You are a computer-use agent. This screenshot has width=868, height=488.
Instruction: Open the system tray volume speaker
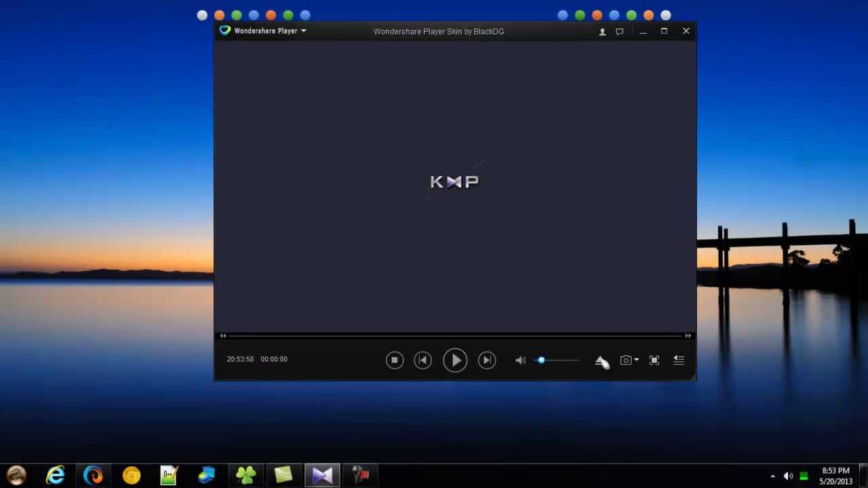pyautogui.click(x=788, y=476)
